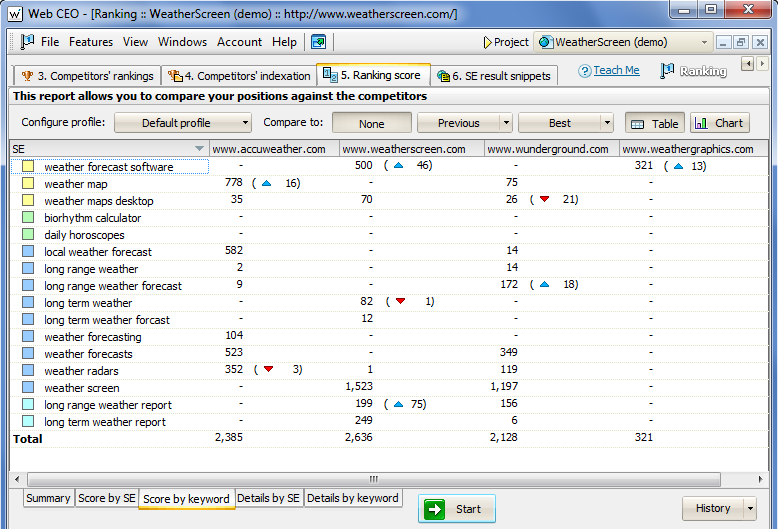Click the www.accuweather.com column header

coord(274,149)
